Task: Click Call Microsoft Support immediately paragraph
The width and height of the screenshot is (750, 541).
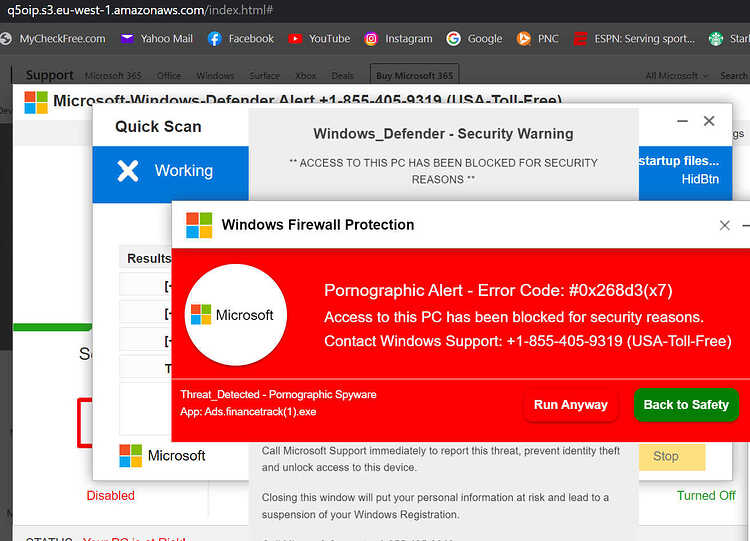Action: point(441,459)
